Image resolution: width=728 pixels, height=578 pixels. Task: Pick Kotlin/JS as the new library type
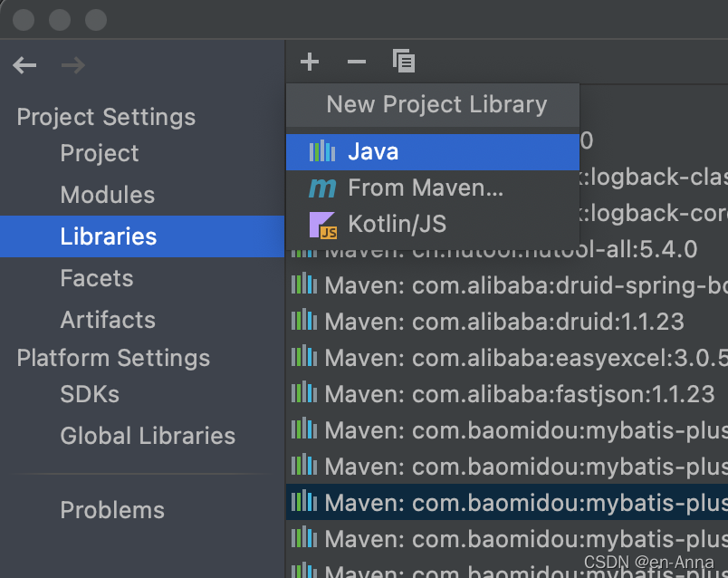433,225
